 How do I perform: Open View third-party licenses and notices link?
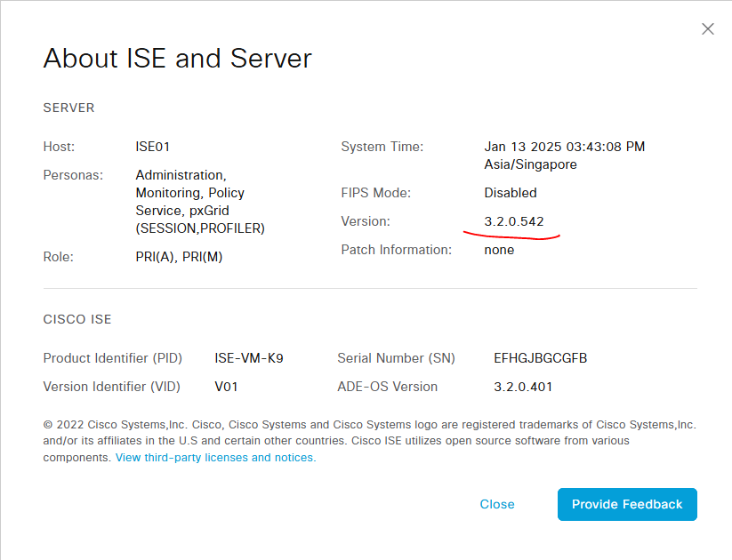(x=215, y=457)
